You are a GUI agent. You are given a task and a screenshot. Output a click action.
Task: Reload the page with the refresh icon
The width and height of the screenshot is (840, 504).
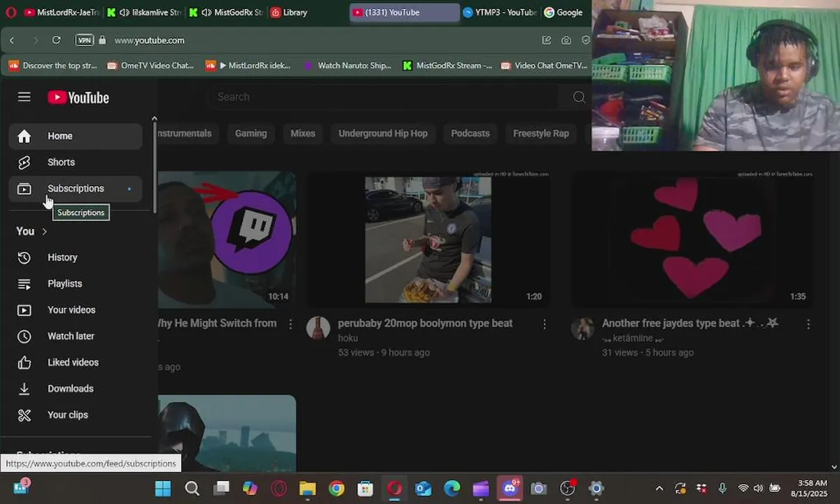57,41
